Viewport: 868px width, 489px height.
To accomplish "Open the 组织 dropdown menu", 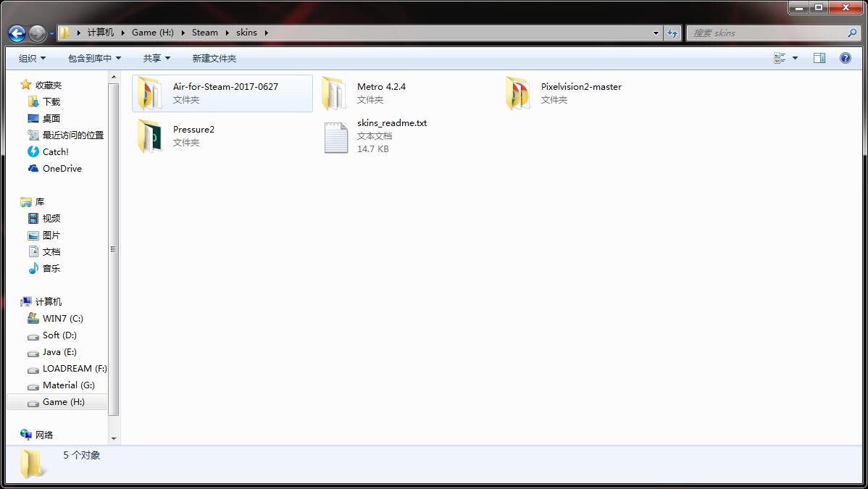I will 32,58.
